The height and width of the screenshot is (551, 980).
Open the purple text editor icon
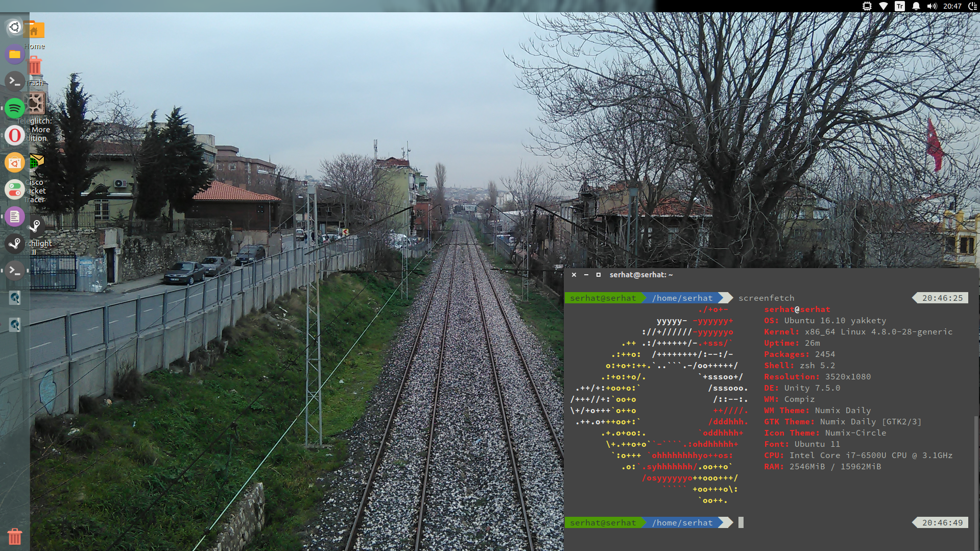tap(15, 217)
